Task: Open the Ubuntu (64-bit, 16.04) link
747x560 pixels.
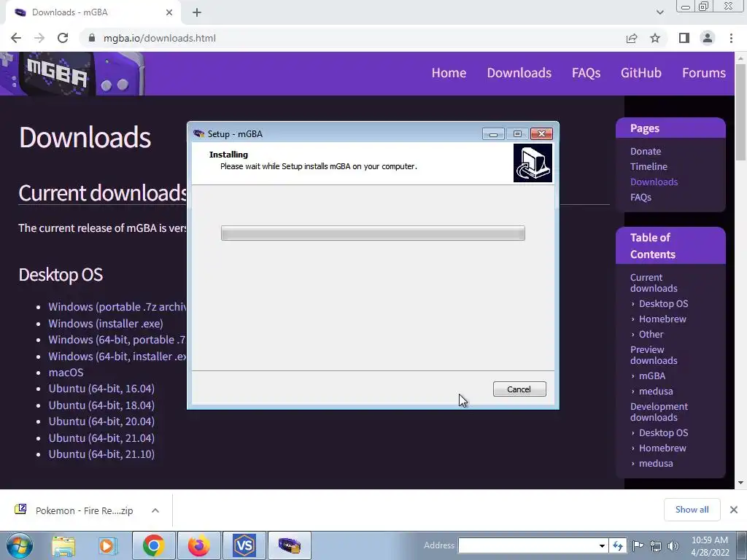Action: pos(101,389)
